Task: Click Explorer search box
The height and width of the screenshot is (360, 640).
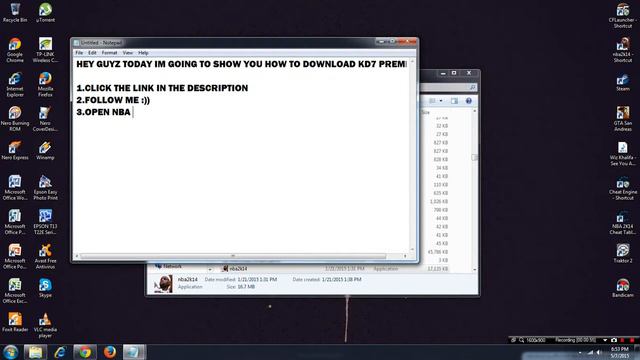Action: (448, 87)
